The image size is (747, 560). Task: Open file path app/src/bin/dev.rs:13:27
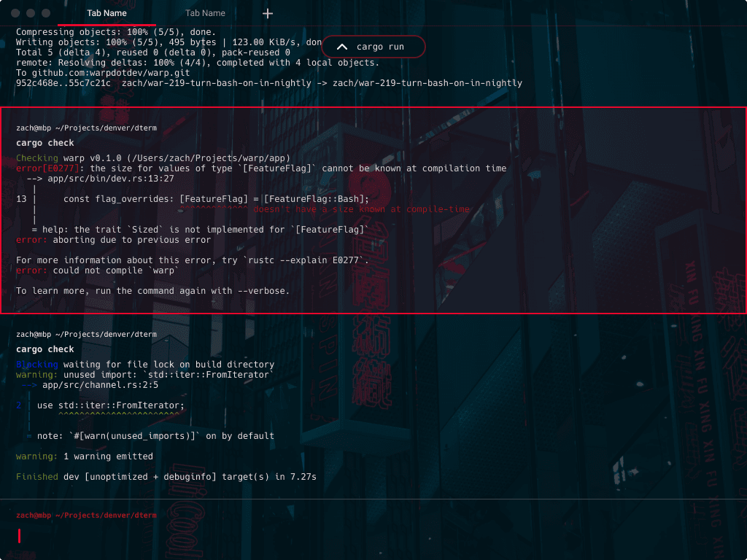click(111, 179)
